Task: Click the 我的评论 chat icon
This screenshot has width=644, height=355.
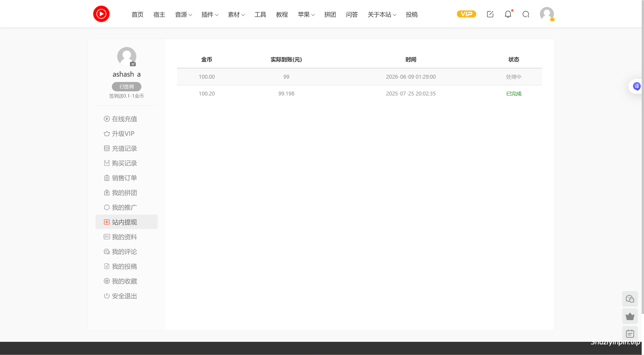Action: pos(107,252)
